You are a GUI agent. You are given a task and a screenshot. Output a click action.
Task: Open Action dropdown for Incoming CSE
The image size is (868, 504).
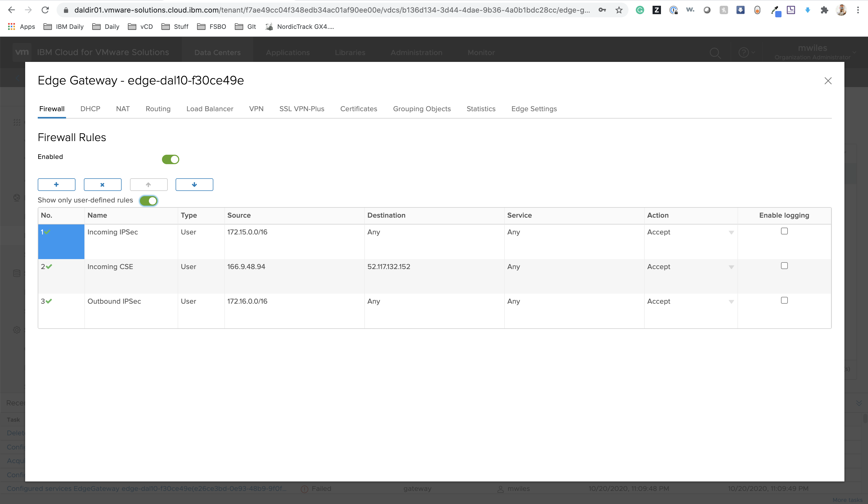[731, 267]
